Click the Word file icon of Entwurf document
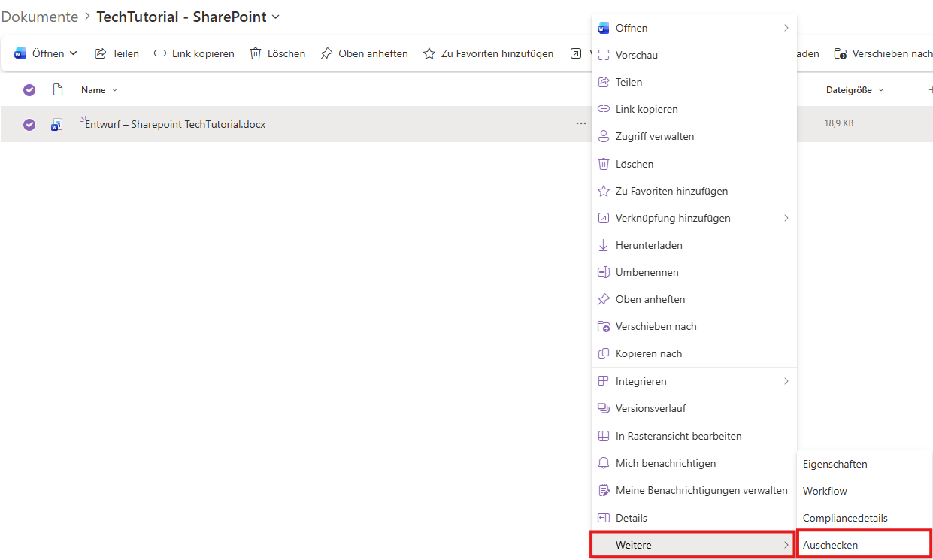This screenshot has height=560, width=933. pyautogui.click(x=56, y=125)
